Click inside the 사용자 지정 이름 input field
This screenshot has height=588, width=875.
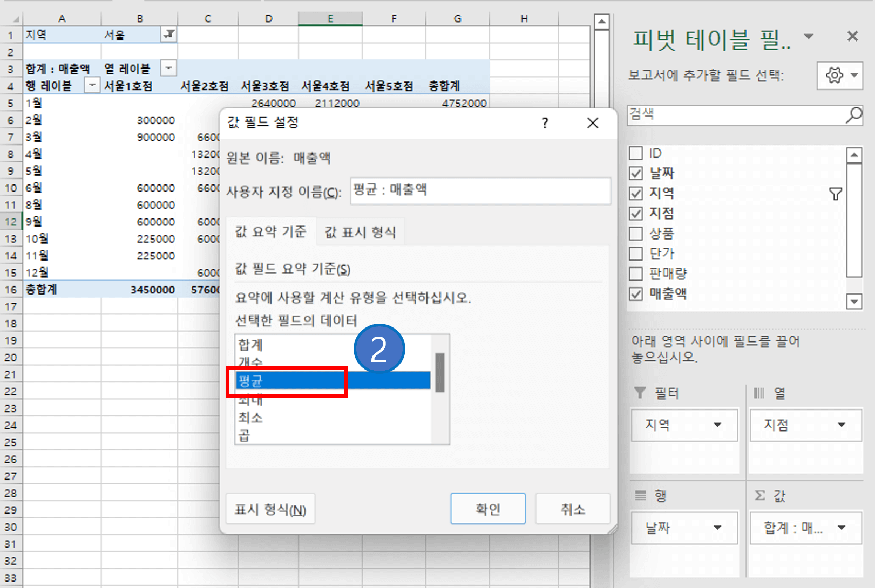tap(479, 191)
